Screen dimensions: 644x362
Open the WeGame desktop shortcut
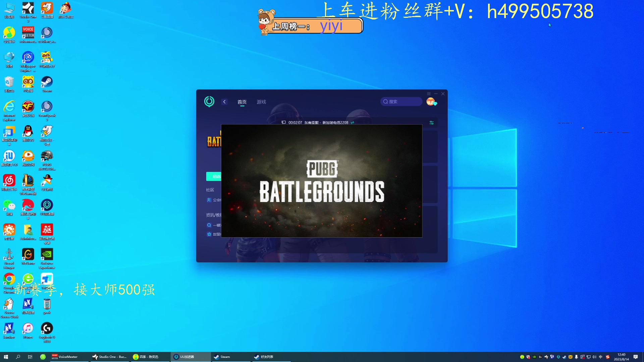28,257
